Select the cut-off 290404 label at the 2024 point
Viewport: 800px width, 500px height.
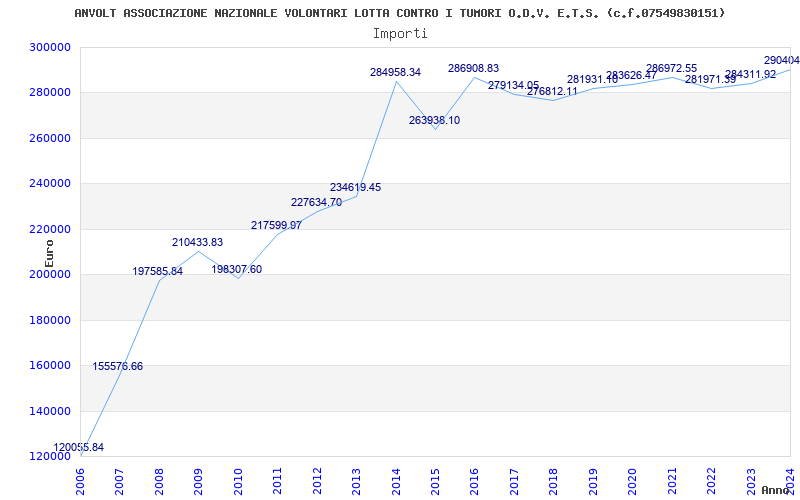(782, 60)
